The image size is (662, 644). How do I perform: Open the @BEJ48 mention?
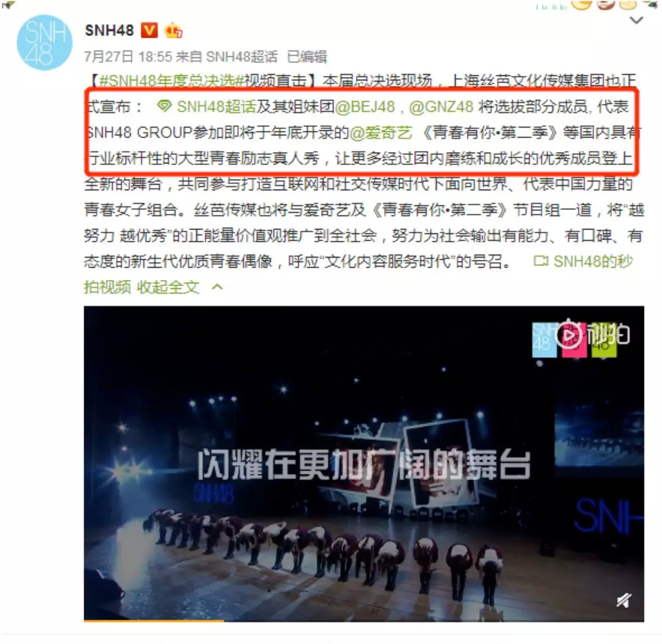tap(365, 107)
